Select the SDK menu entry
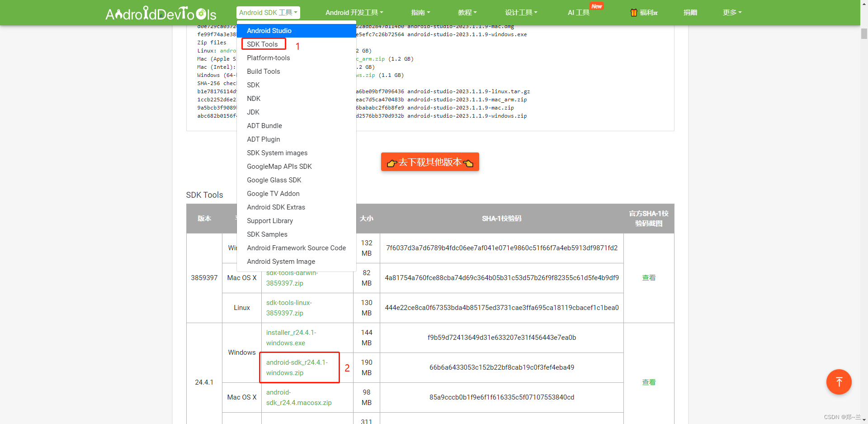This screenshot has height=424, width=868. pos(297,85)
